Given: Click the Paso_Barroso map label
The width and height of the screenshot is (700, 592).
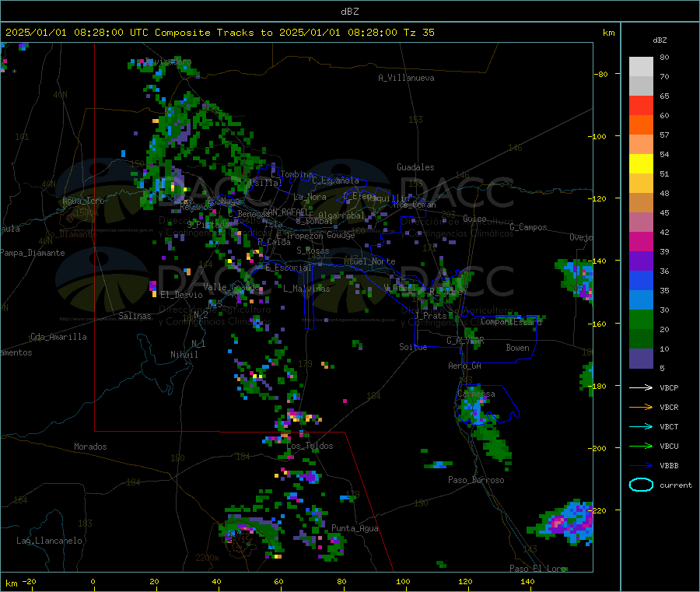Looking at the screenshot, I should pos(476,480).
